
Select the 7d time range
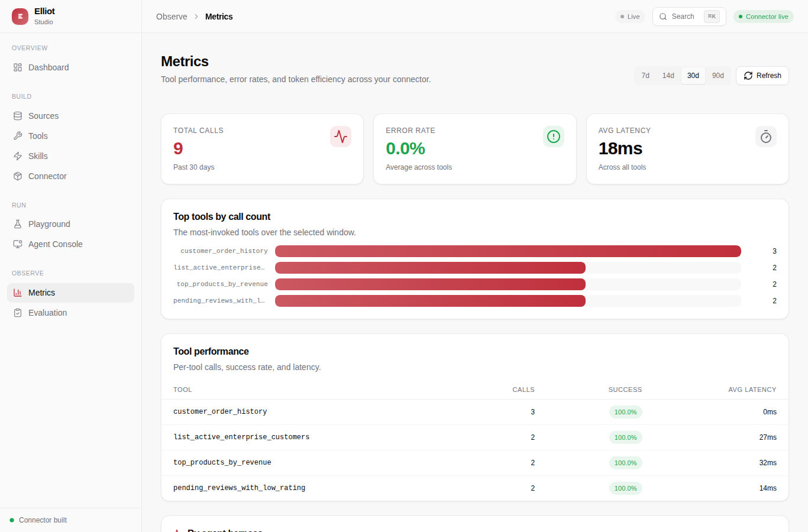click(x=645, y=76)
